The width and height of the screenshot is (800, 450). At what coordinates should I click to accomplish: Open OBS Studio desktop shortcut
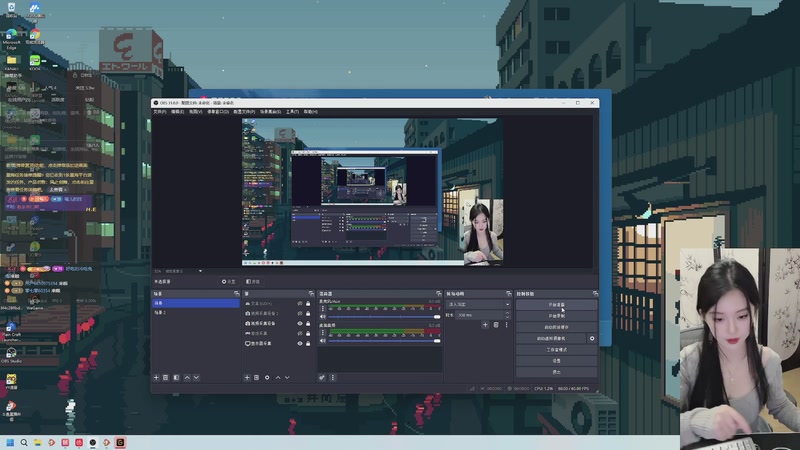(x=11, y=355)
